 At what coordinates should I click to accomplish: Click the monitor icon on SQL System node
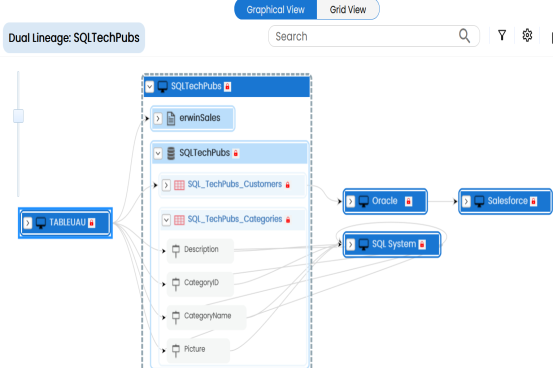(364, 244)
